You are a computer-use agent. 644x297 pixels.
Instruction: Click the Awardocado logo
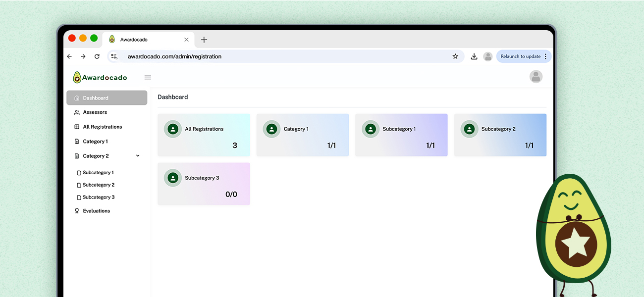point(100,77)
